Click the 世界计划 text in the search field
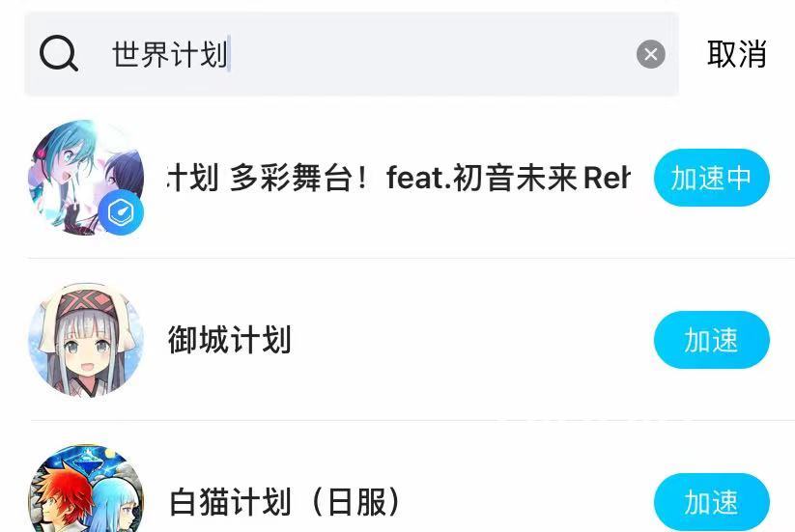Image resolution: width=795 pixels, height=532 pixels. pyautogui.click(x=169, y=55)
